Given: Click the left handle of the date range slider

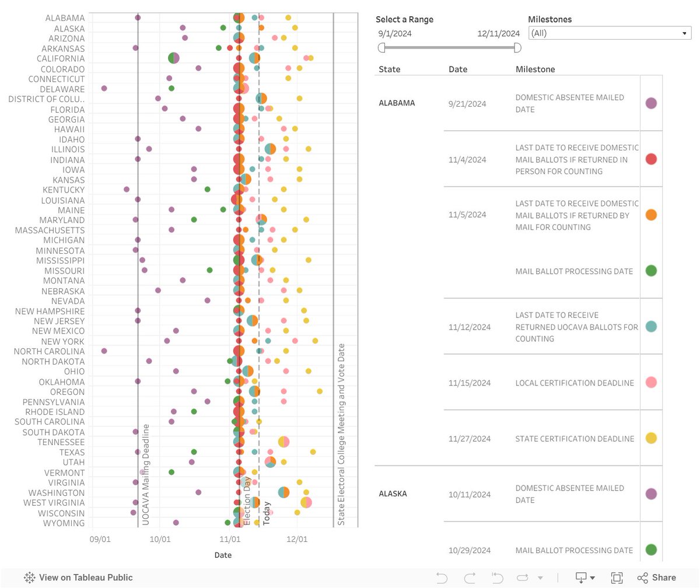Looking at the screenshot, I should pos(381,47).
